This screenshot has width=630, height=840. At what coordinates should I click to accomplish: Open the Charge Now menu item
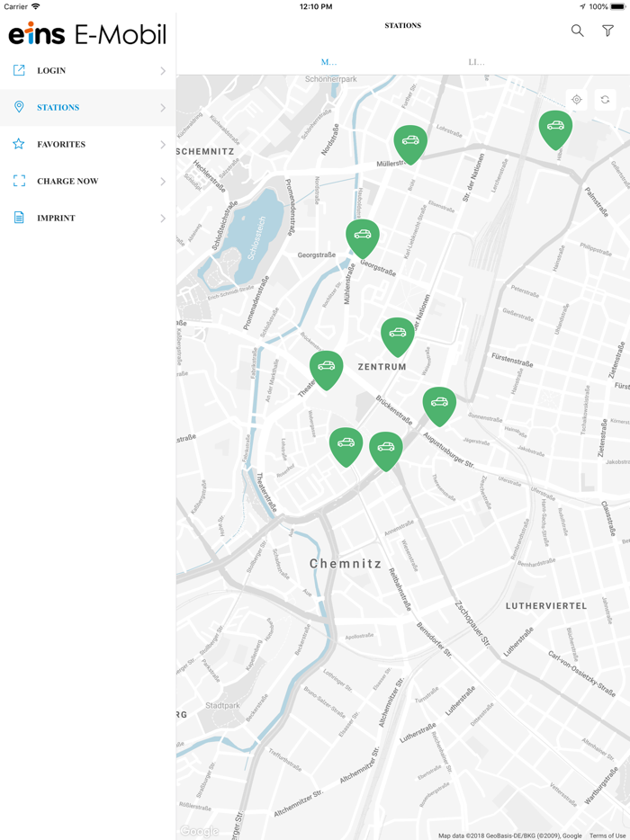click(x=88, y=181)
